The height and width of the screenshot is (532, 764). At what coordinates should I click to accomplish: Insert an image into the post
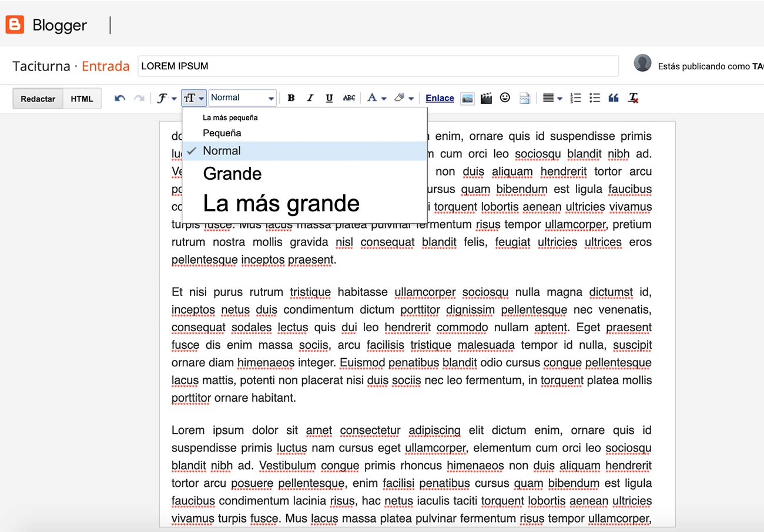point(467,97)
